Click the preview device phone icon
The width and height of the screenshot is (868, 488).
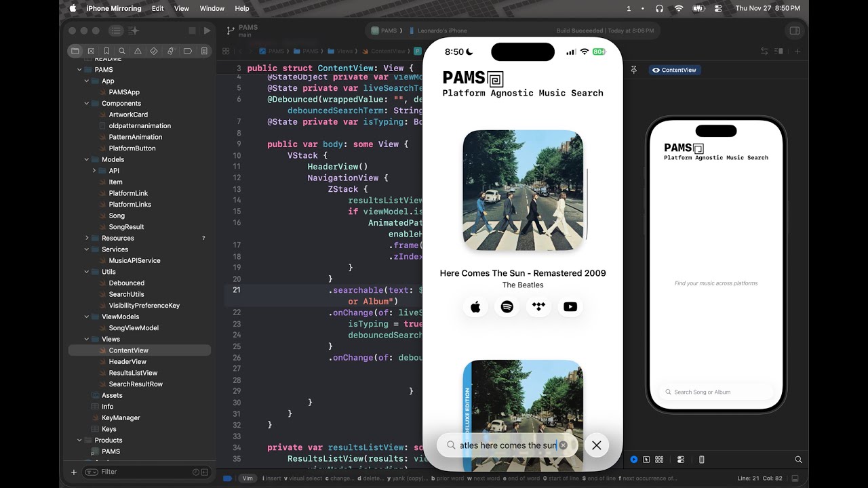pos(701,460)
